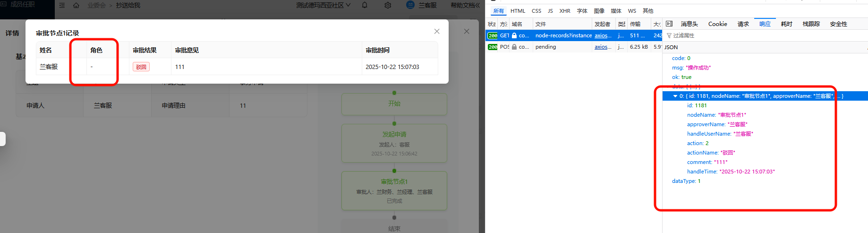Open the notification bell
This screenshot has width=868, height=233.
365,5
